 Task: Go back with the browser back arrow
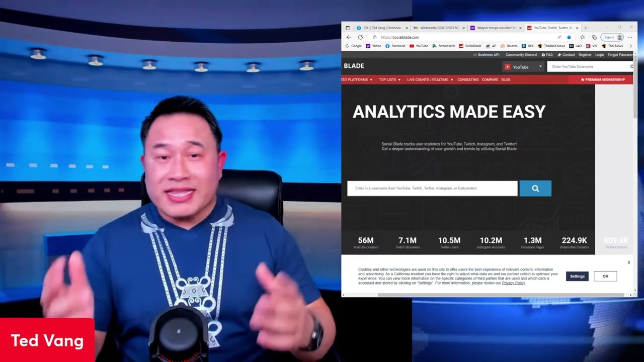349,37
